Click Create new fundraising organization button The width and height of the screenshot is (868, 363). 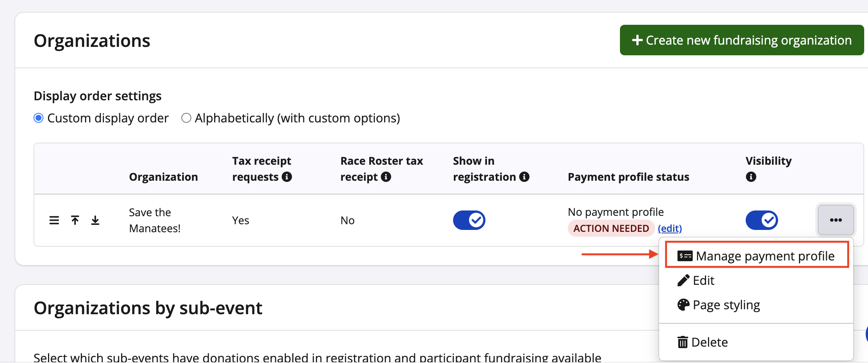point(741,40)
